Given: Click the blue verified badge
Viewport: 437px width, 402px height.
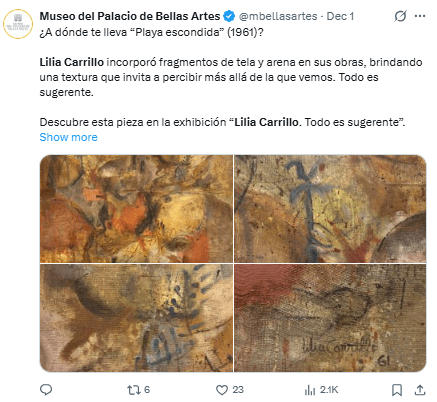Looking at the screenshot, I should coord(229,16).
